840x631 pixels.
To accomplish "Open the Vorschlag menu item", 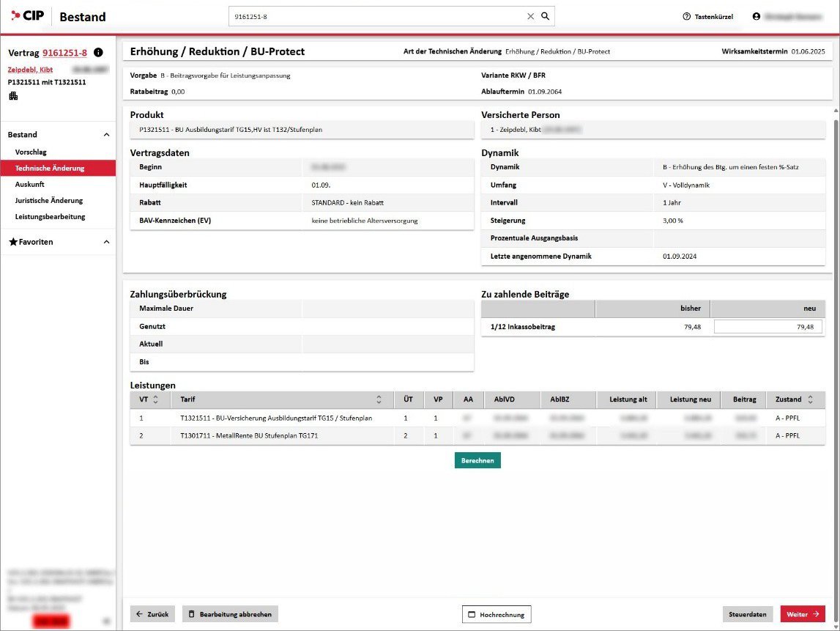I will 31,152.
